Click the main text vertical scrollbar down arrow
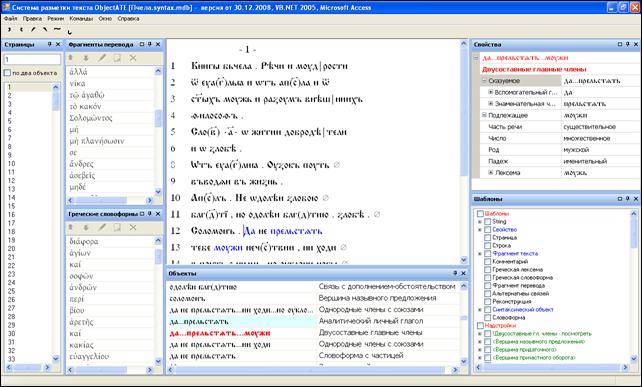 coord(463,260)
